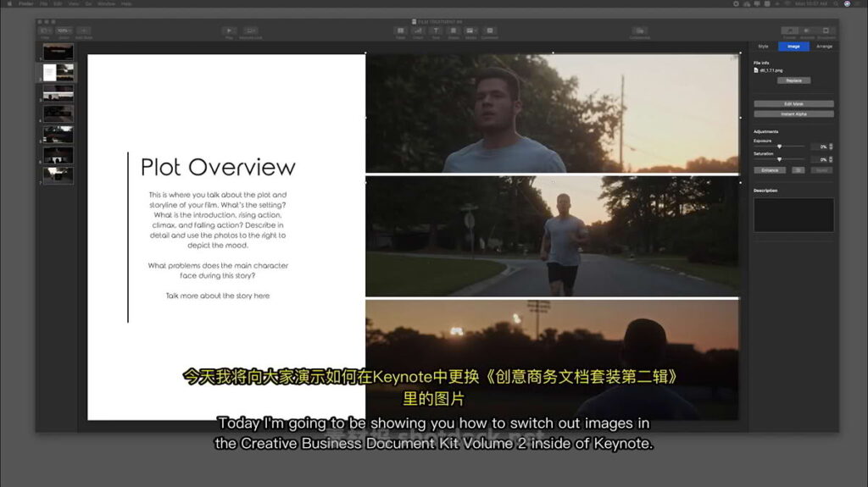
Task: Switch to the Arrange tab
Action: pos(824,47)
